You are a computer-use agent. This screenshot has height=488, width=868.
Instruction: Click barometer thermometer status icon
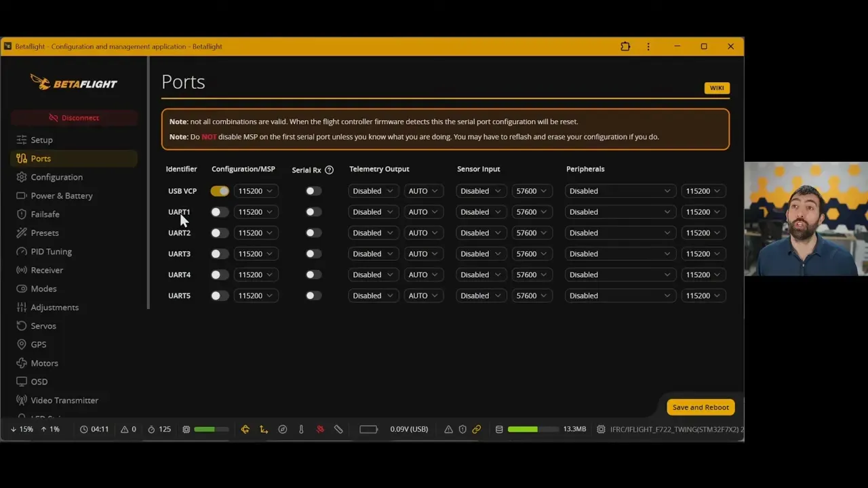(301, 430)
